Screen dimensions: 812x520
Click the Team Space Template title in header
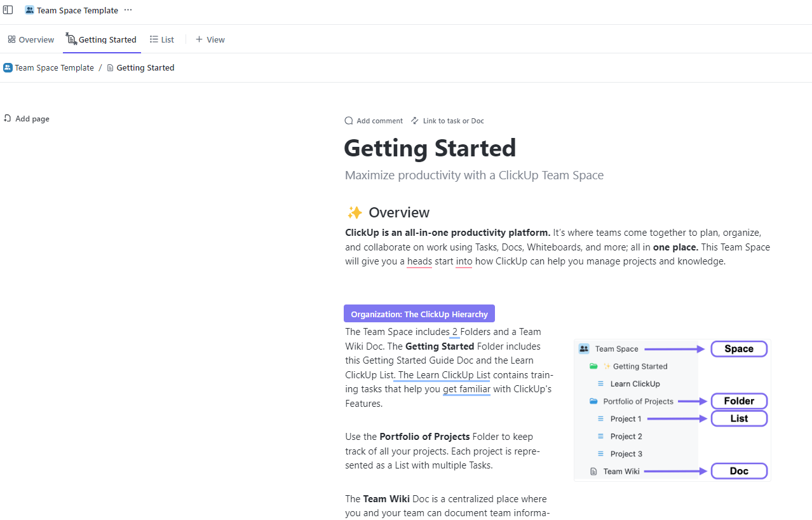78,10
